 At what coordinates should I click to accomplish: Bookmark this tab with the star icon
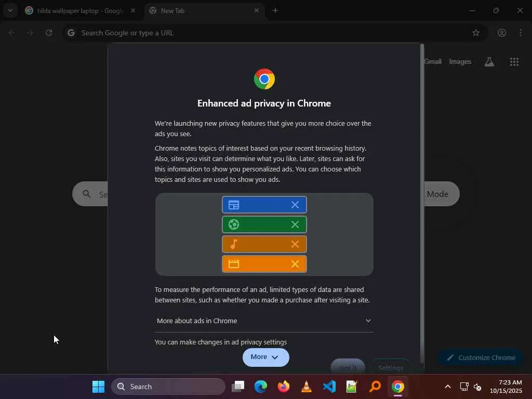coord(476,33)
